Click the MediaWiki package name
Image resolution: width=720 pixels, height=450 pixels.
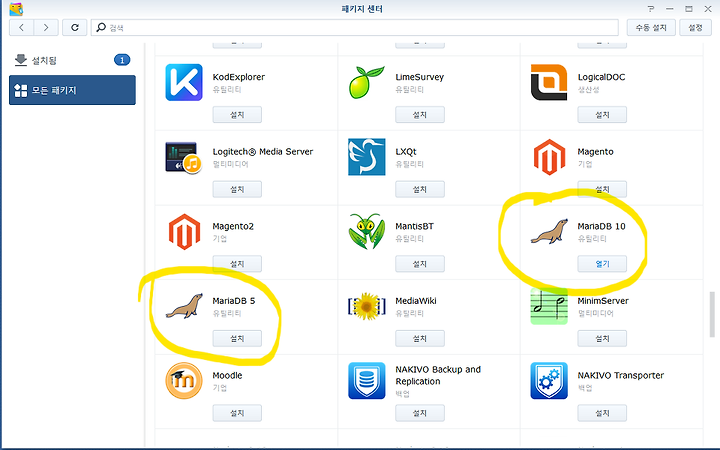[416, 301]
